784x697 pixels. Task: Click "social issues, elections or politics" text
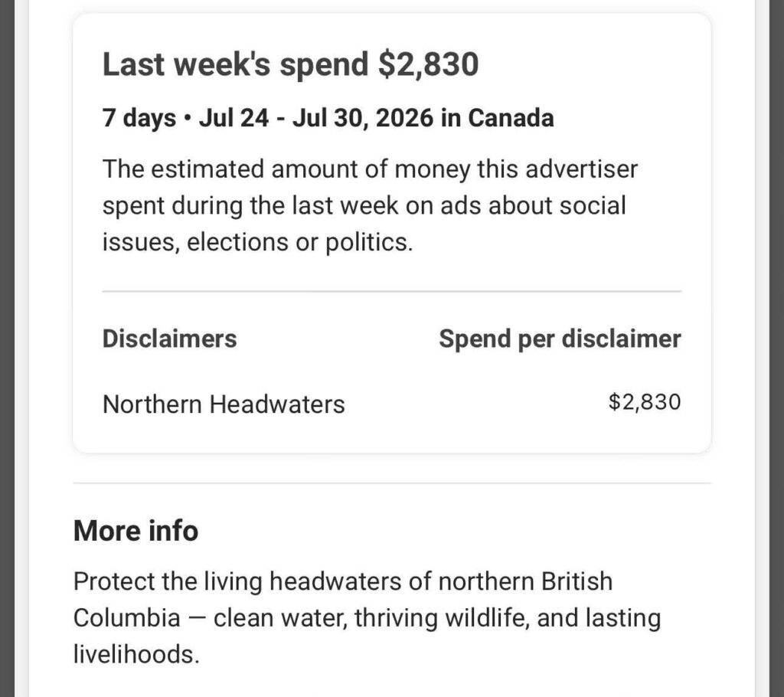coord(364,224)
